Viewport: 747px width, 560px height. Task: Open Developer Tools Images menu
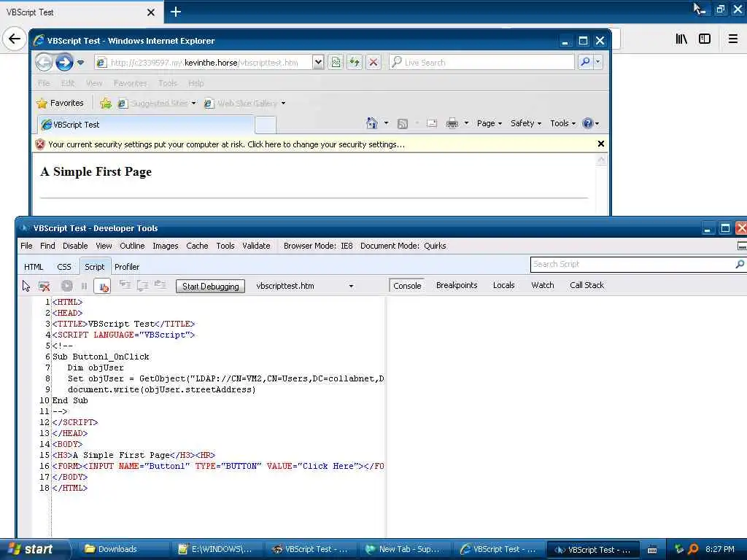[166, 246]
